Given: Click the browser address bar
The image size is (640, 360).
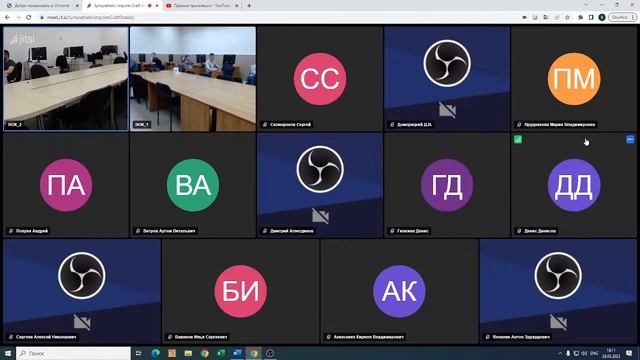Looking at the screenshot, I should click(x=278, y=18).
